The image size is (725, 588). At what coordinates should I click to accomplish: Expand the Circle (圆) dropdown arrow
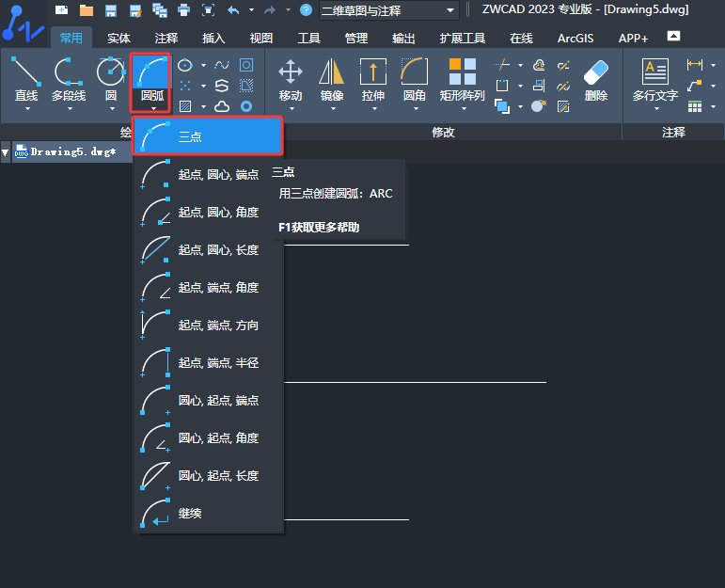pyautogui.click(x=112, y=109)
